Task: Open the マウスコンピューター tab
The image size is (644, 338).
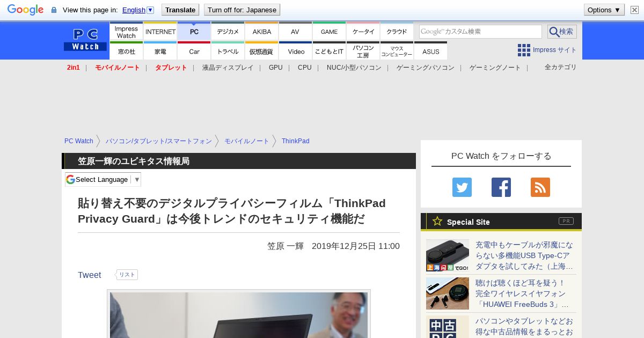Action: click(x=397, y=51)
